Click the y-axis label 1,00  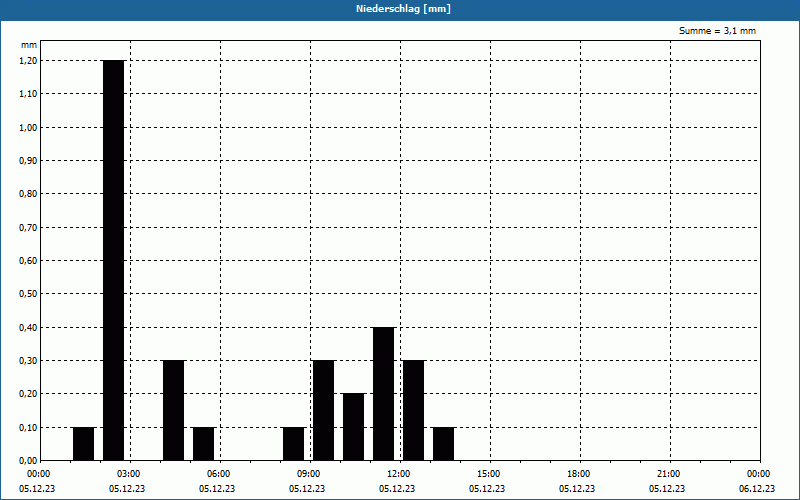click(x=28, y=128)
